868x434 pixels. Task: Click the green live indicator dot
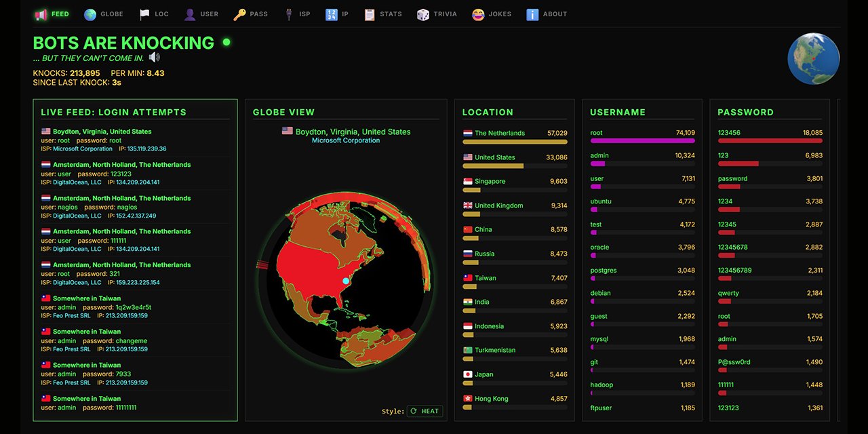pos(226,42)
